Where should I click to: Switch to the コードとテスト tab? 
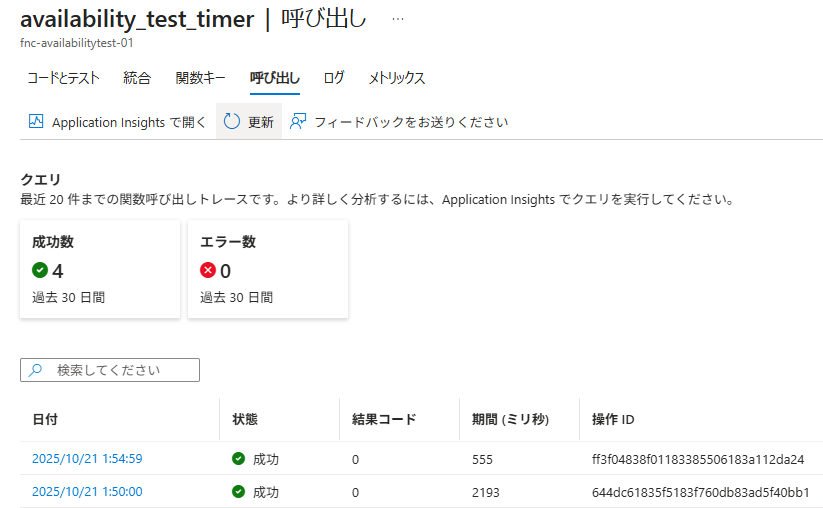63,78
